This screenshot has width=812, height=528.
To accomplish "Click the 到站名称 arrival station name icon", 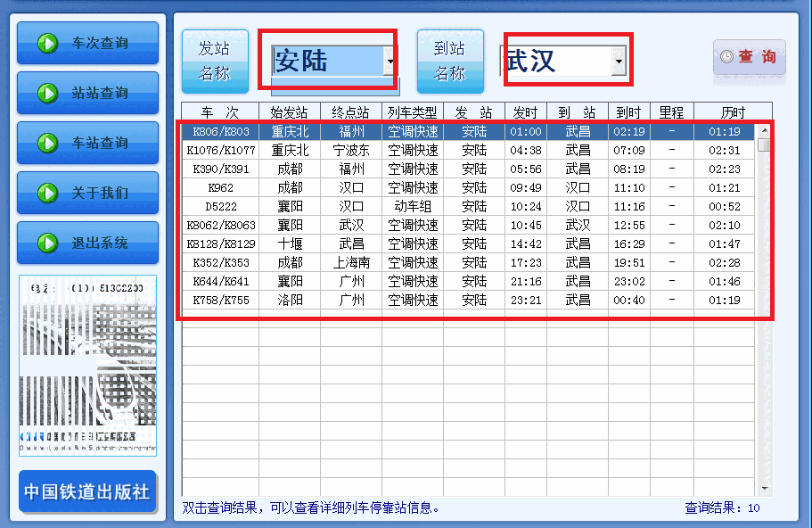I will pyautogui.click(x=450, y=61).
